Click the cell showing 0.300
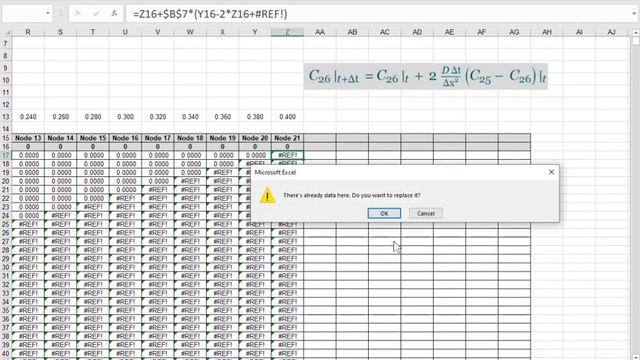 pyautogui.click(x=125, y=117)
